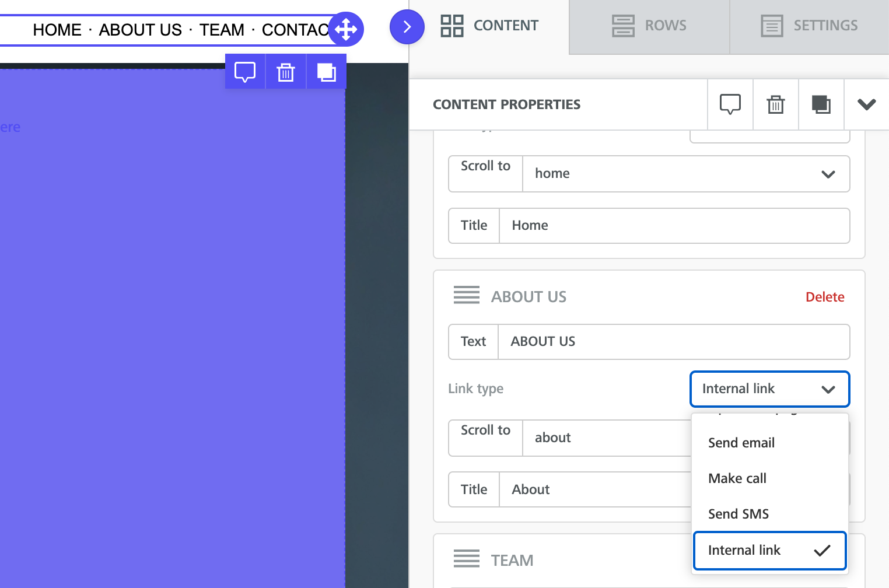
Task: Click the Text field containing 'ABOUT US'
Action: coord(674,342)
